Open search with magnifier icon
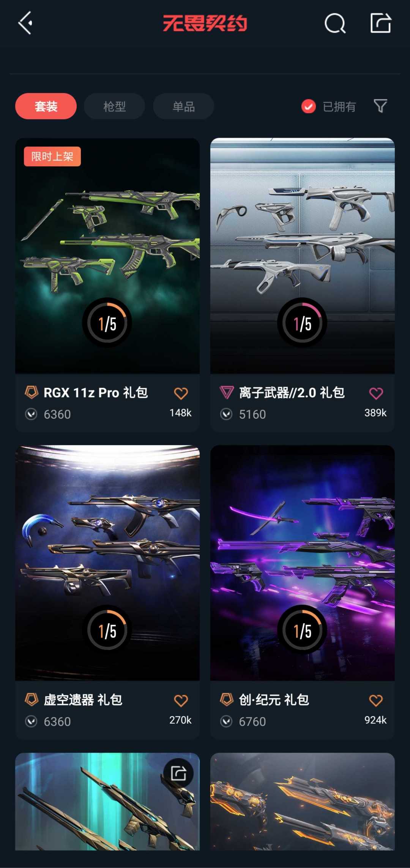This screenshot has width=410, height=868. [x=335, y=24]
